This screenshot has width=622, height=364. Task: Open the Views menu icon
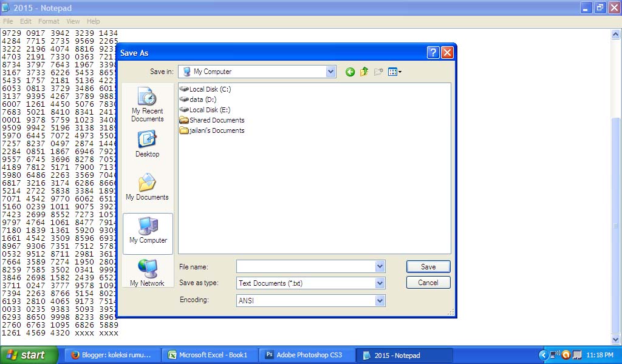[x=395, y=72]
